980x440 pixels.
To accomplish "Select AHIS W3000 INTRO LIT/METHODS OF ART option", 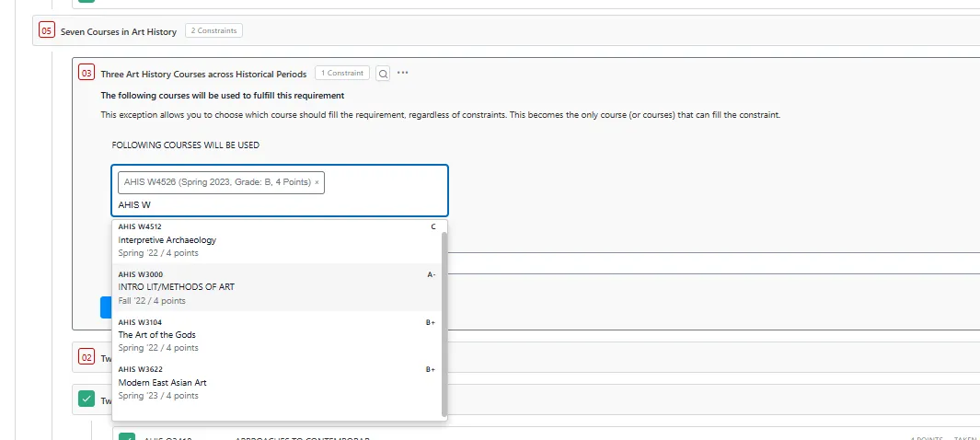I will pos(277,287).
